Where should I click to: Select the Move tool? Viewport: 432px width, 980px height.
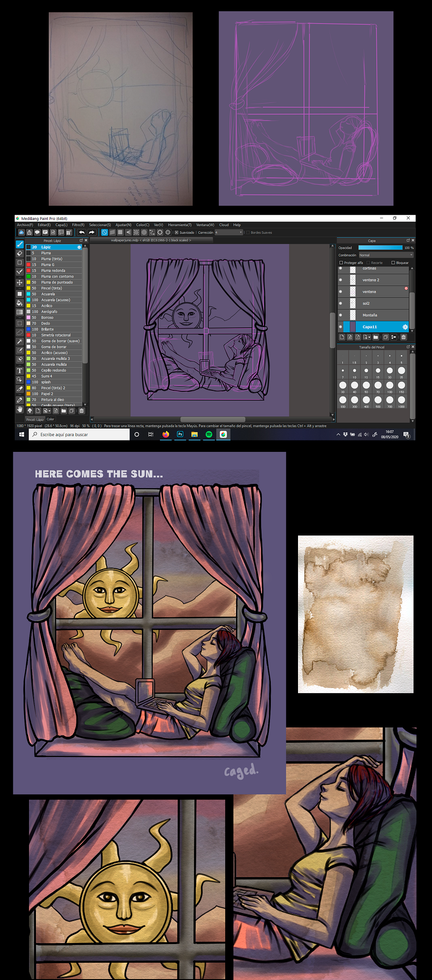click(20, 283)
